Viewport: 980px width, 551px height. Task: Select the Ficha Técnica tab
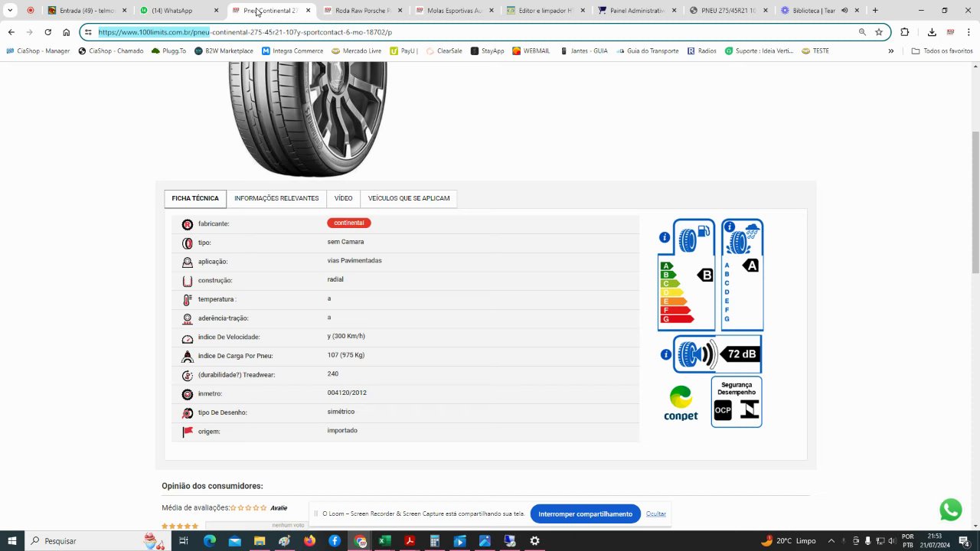coord(195,199)
